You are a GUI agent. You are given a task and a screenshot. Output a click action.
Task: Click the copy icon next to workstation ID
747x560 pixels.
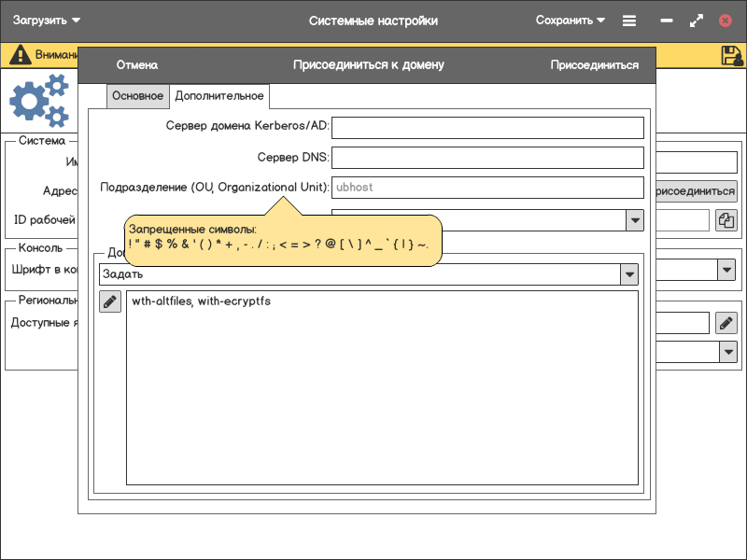726,220
